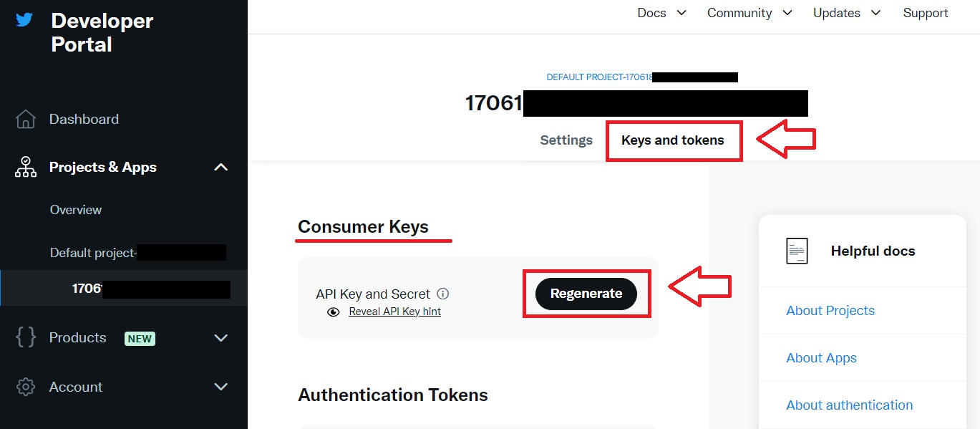Switch to the Keys and tokens tab

[673, 140]
